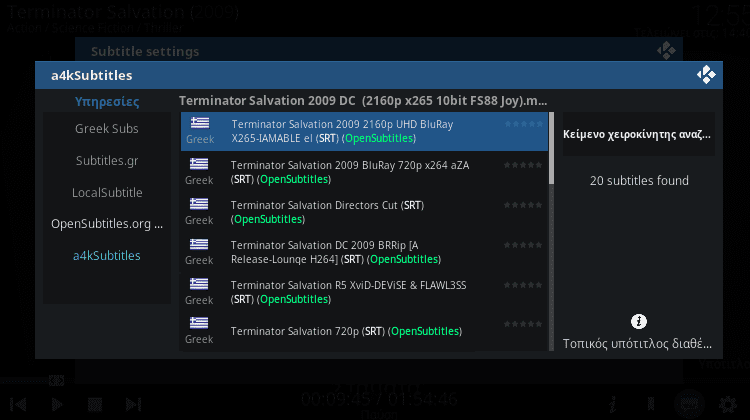The width and height of the screenshot is (750, 420).
Task: Open the manual search text button
Action: (x=639, y=134)
